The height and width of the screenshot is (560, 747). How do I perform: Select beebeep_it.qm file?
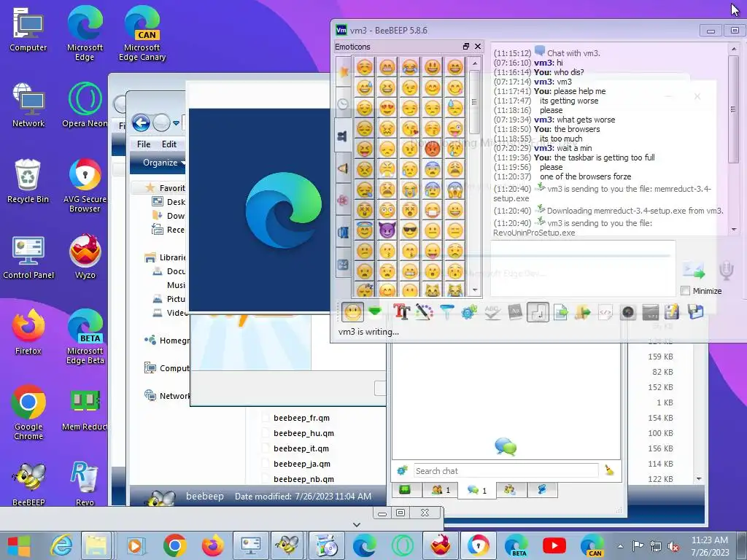(301, 448)
